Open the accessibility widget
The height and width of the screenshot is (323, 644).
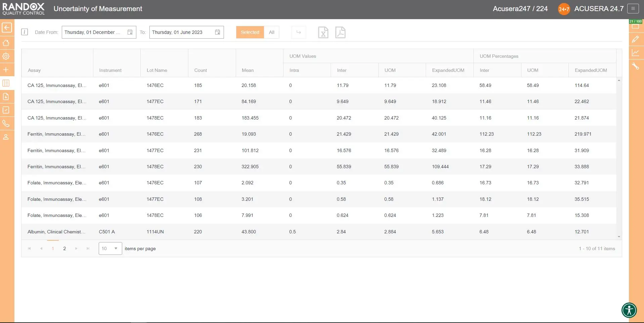629,310
